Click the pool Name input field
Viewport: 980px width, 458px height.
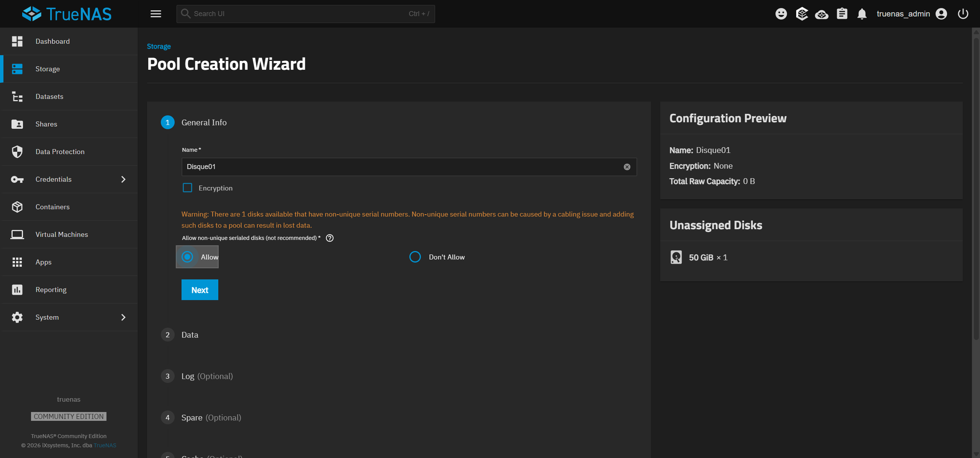(x=409, y=167)
